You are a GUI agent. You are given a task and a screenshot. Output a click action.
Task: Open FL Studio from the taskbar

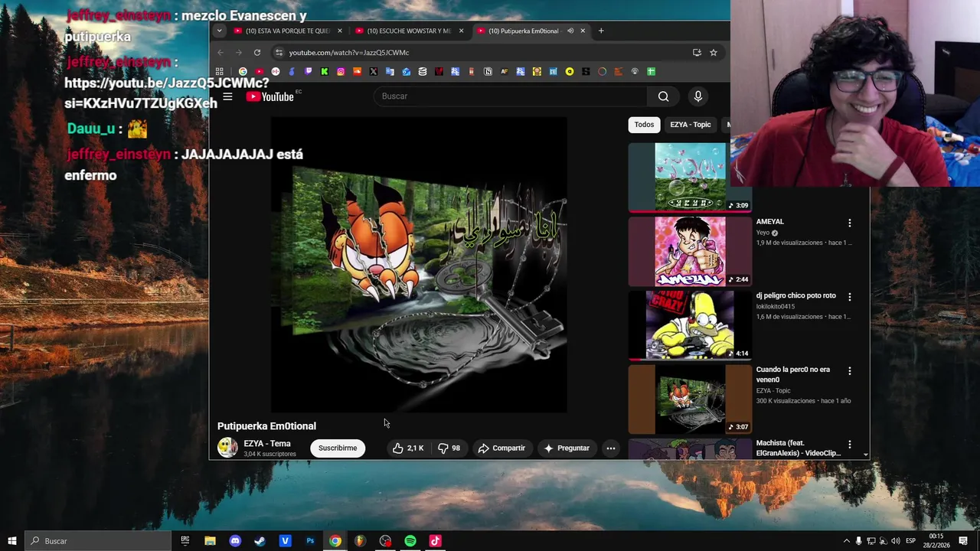[360, 541]
